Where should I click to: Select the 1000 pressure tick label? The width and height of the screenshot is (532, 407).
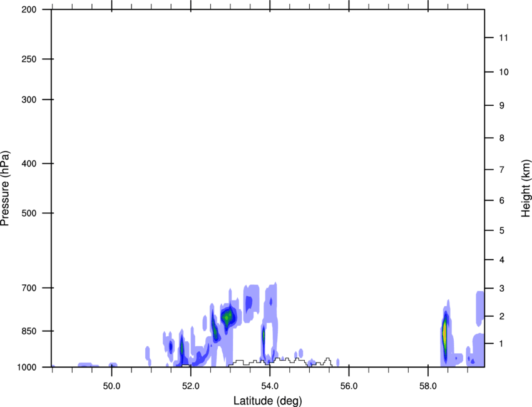point(27,368)
